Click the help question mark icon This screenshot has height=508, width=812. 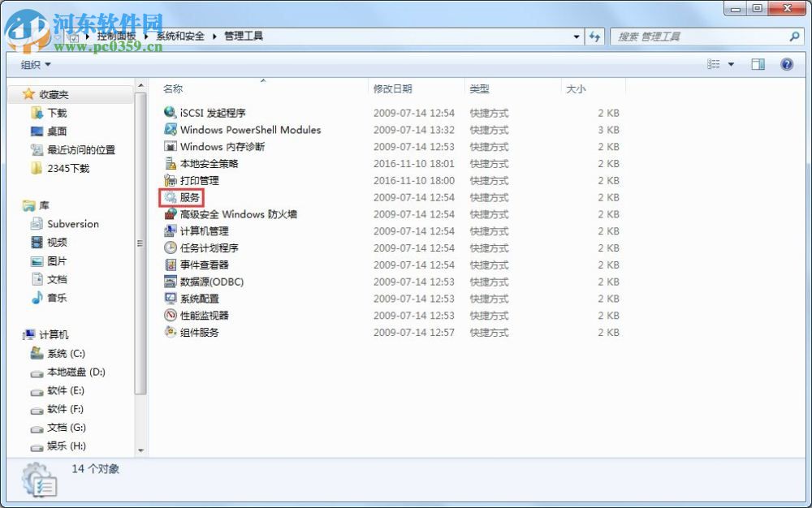click(786, 64)
